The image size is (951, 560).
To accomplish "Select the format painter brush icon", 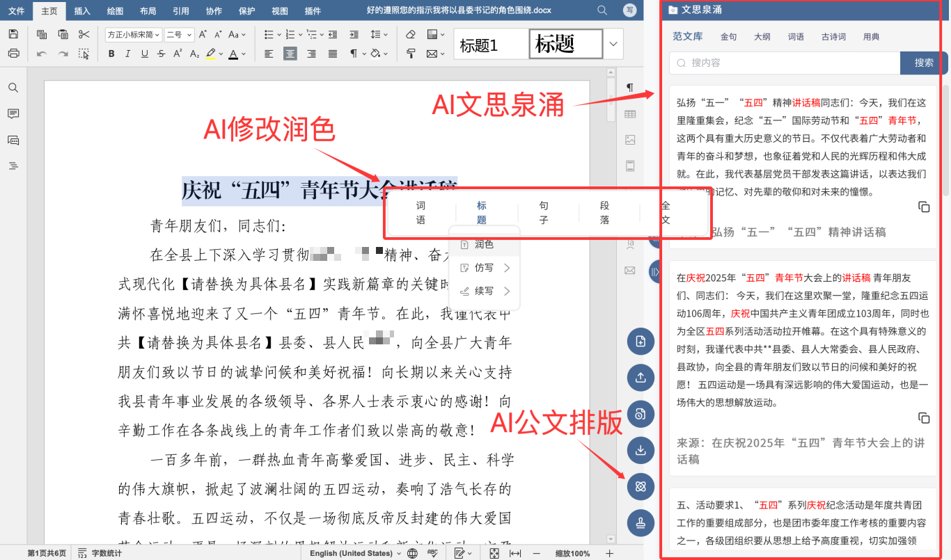I will (x=411, y=54).
